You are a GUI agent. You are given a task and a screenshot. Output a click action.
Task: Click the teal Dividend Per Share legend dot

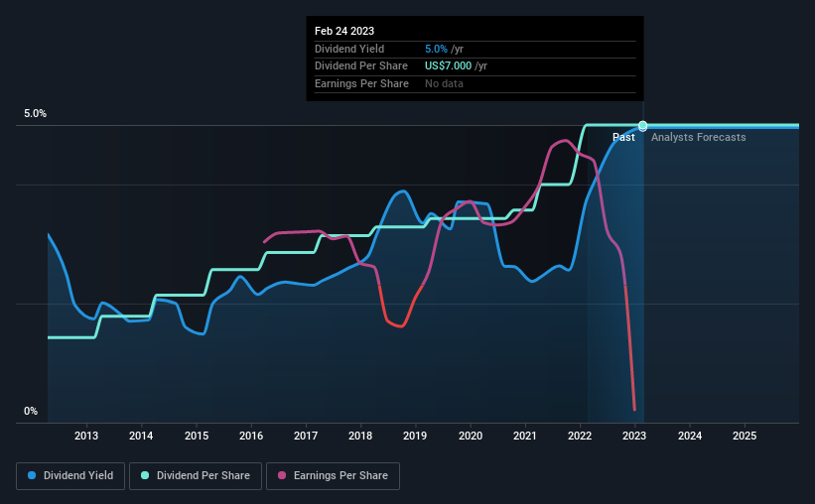(x=145, y=475)
